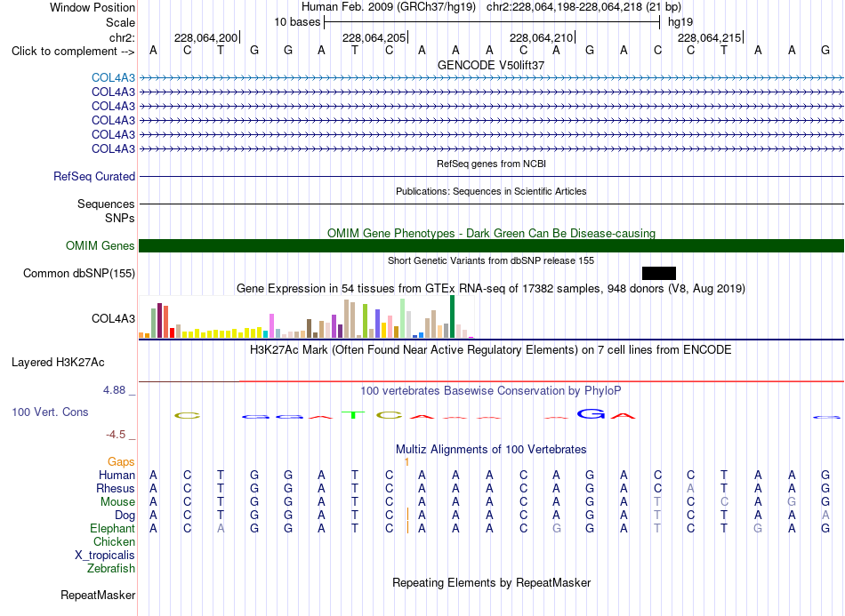Viewport: 845px width, 616px height.
Task: Click the faded G base in the Mouse row
Action: coord(791,502)
